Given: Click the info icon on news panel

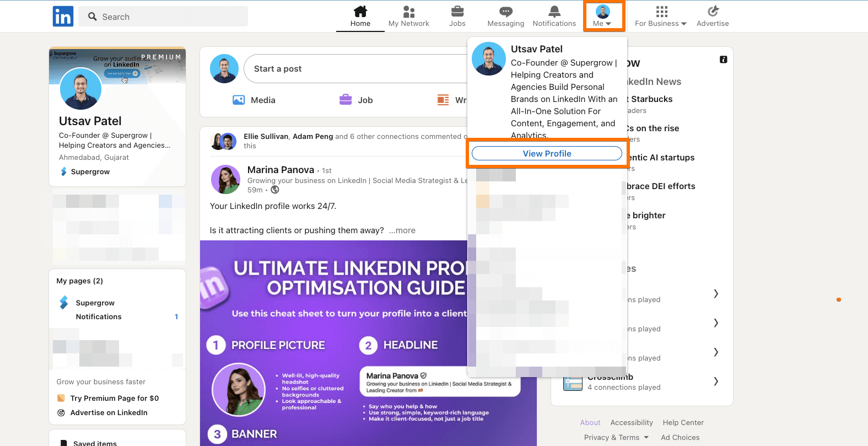Looking at the screenshot, I should pyautogui.click(x=724, y=59).
